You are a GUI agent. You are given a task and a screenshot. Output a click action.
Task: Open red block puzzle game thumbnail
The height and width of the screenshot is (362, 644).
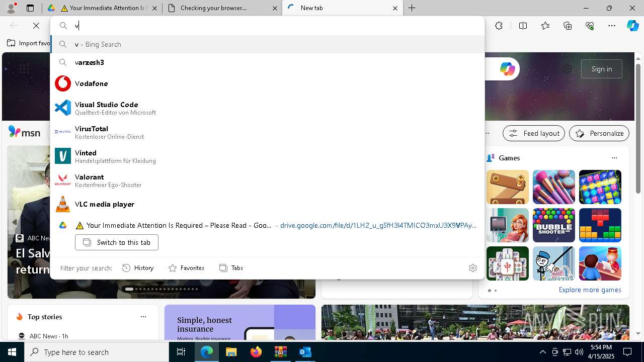coord(600,225)
